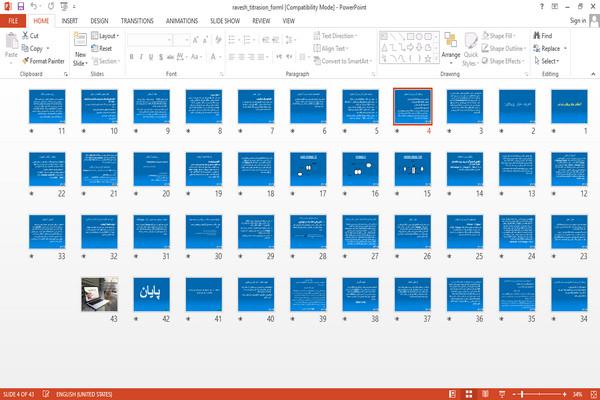Click the zoom in plus button
Screen dimensions: 600x400
point(564,394)
